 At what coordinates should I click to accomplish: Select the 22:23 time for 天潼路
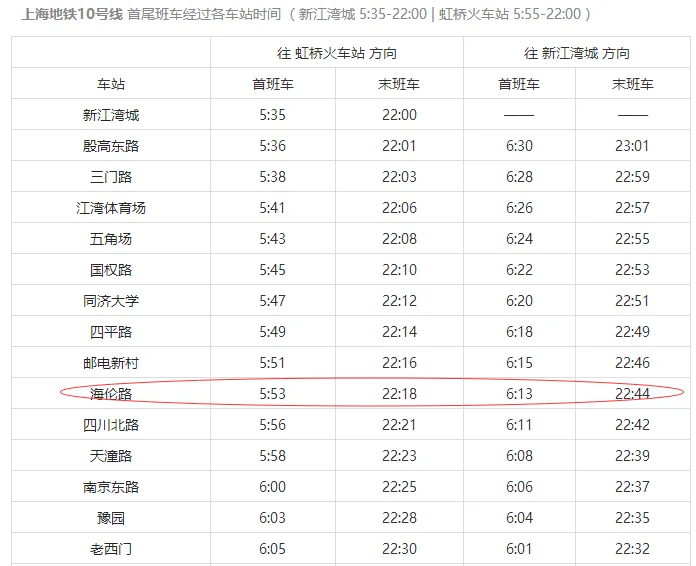click(x=399, y=456)
